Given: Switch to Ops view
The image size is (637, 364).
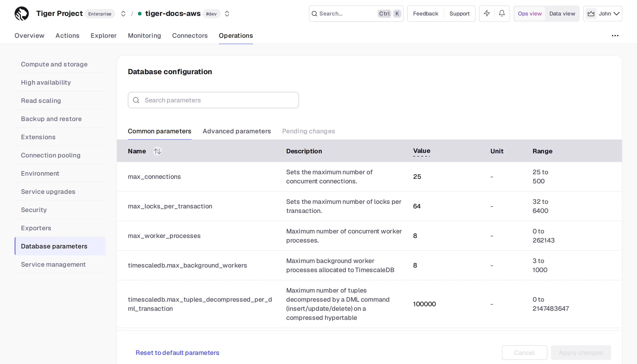Looking at the screenshot, I should [530, 14].
